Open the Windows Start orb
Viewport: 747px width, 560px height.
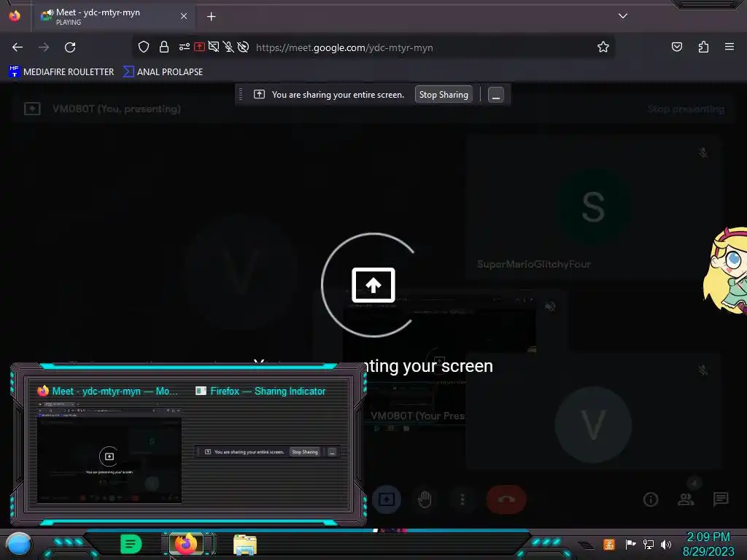[18, 544]
